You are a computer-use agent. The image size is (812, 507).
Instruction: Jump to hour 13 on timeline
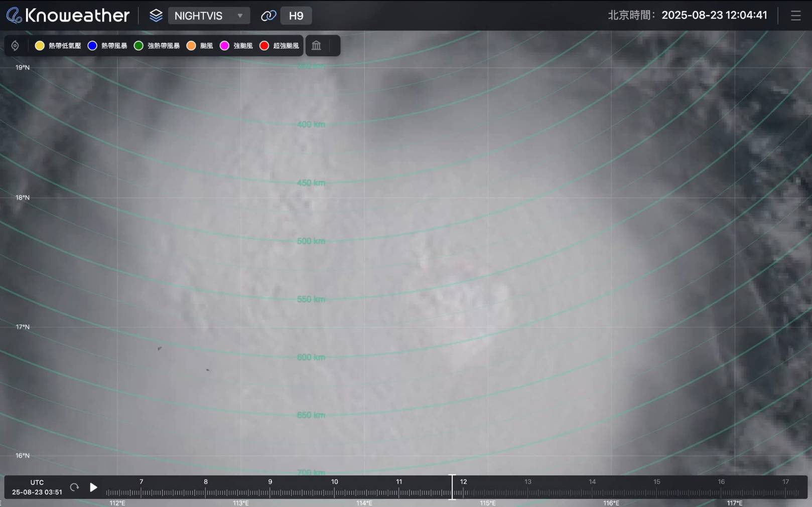pyautogui.click(x=528, y=481)
